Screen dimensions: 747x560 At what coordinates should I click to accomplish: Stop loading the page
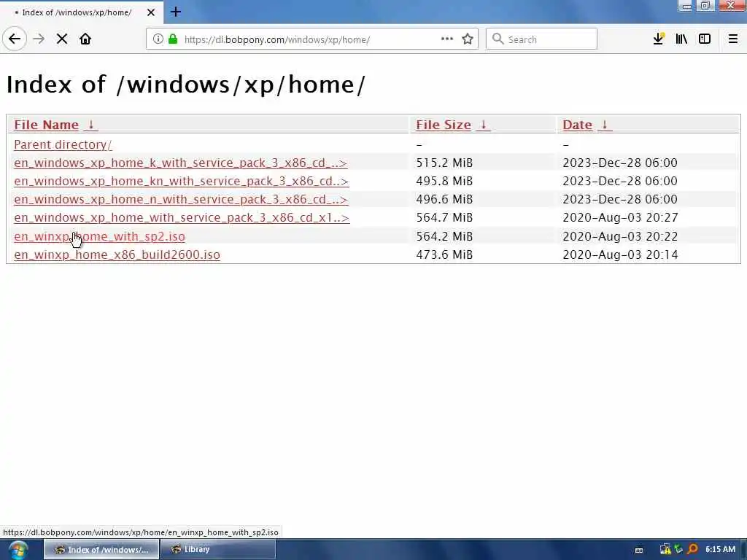[62, 39]
